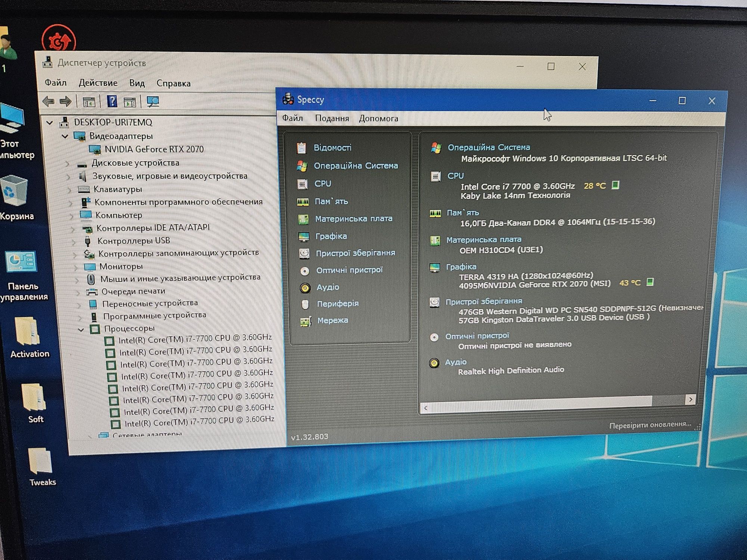The width and height of the screenshot is (747, 560).
Task: Click Back arrow in Device Manager toolbar
Action: pos(49,101)
